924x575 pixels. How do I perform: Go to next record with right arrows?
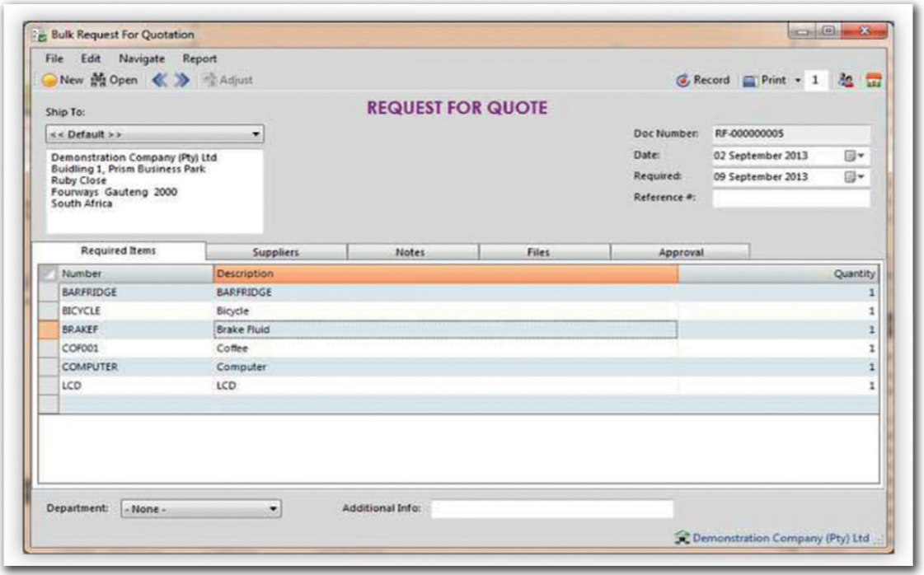182,80
